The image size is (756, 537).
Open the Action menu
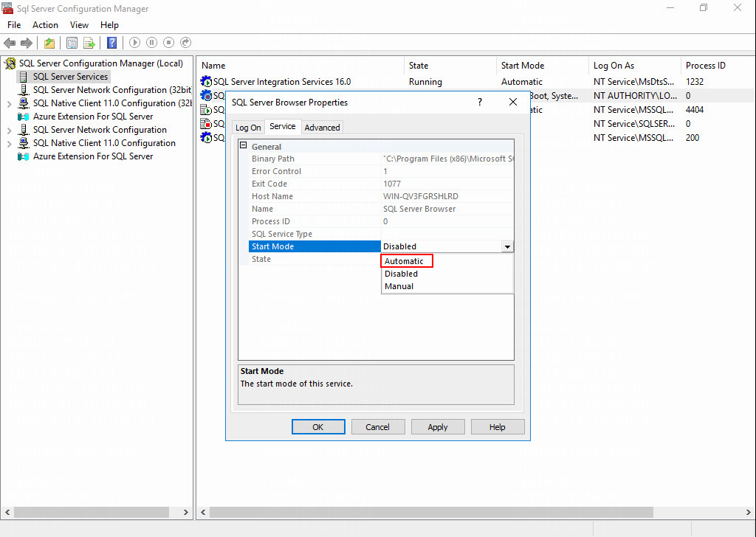click(x=45, y=25)
